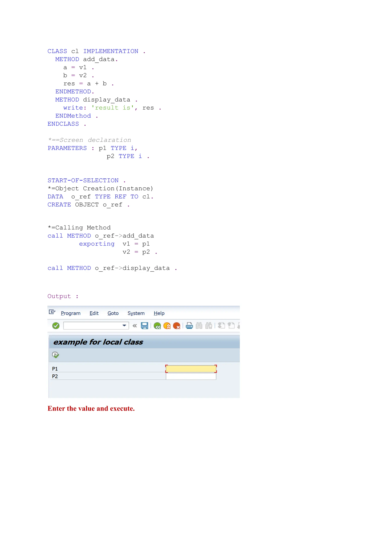Screen dimensions: 392x555
Task: Click the green Back icon
Action: [x=157, y=326]
